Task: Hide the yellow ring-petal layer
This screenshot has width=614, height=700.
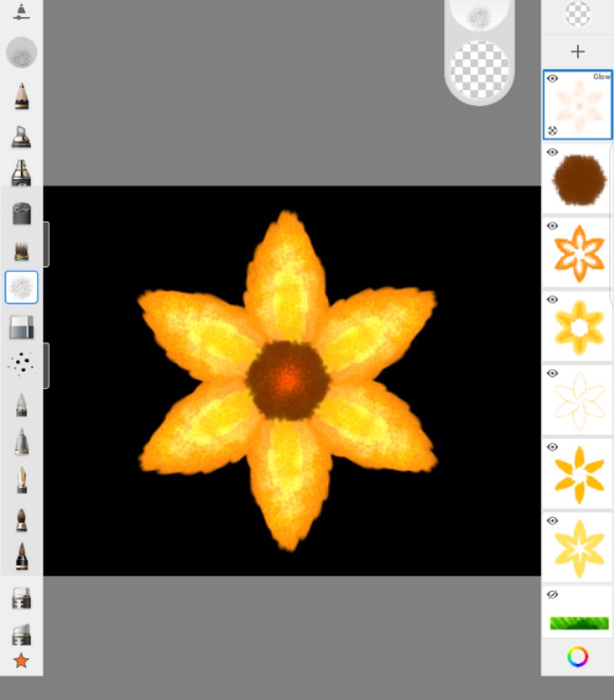Action: [553, 300]
